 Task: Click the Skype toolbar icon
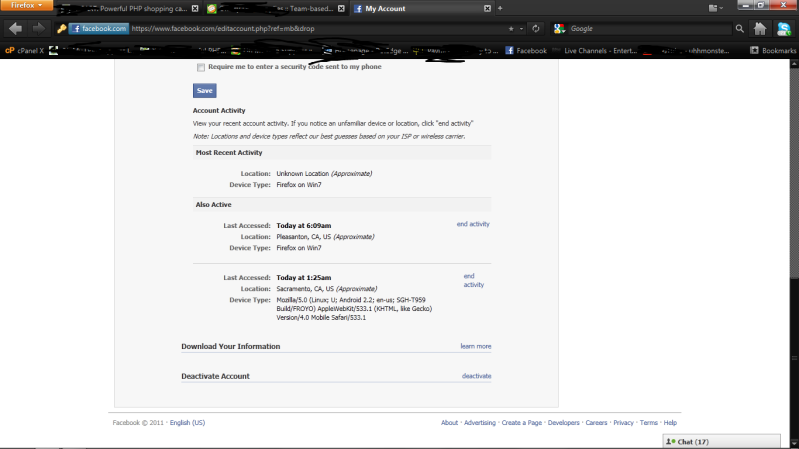click(784, 29)
